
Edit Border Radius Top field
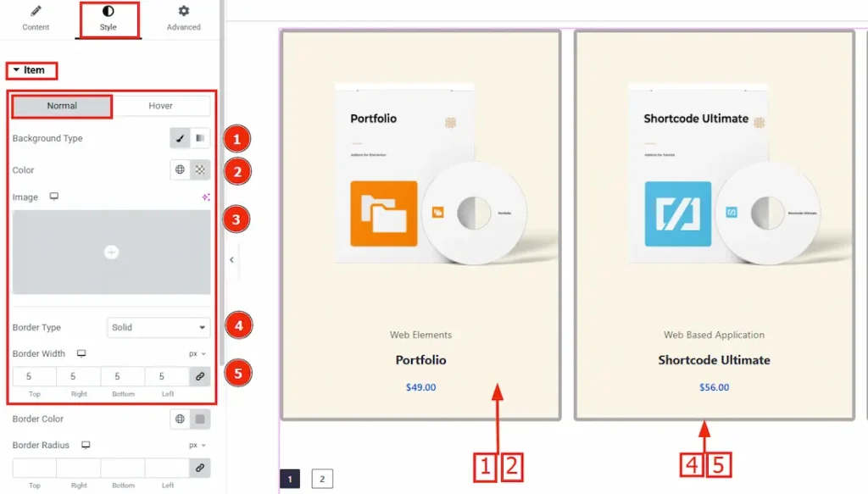coord(34,468)
